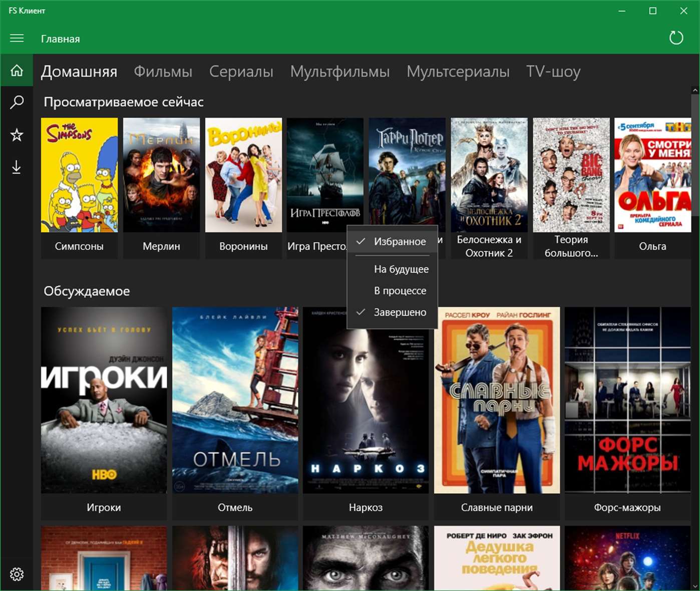This screenshot has width=700, height=591.
Task: Open the Славные парни poster
Action: 497,400
